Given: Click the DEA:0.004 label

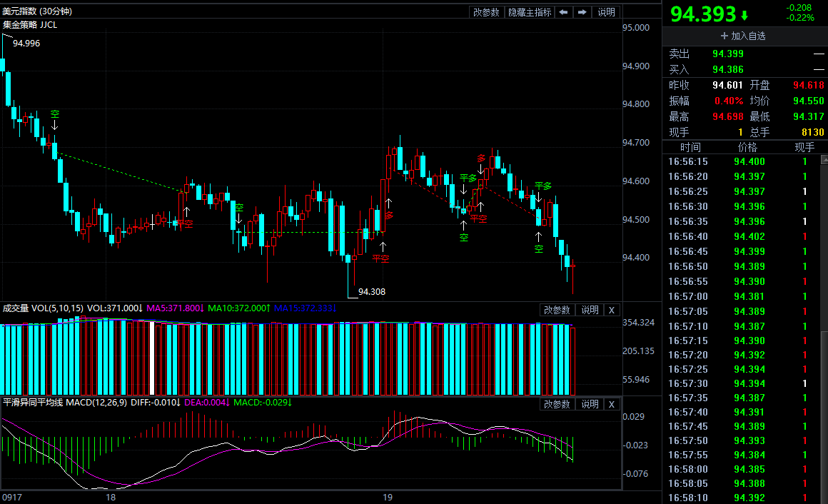Looking at the screenshot, I should point(206,403).
